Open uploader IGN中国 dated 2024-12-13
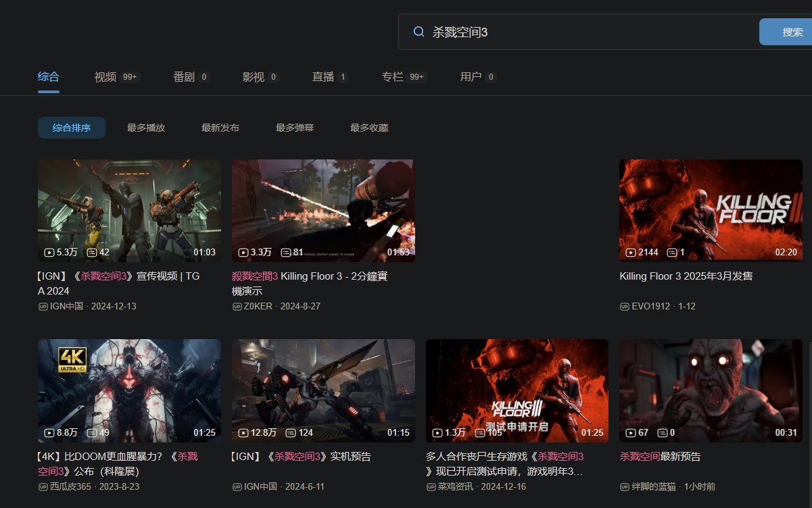Viewport: 812px width, 508px height. pyautogui.click(x=66, y=306)
